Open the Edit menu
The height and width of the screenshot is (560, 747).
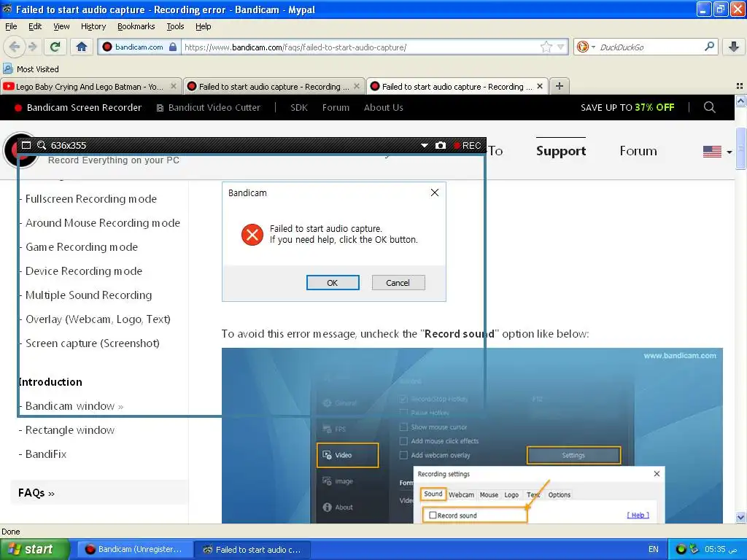(x=35, y=26)
